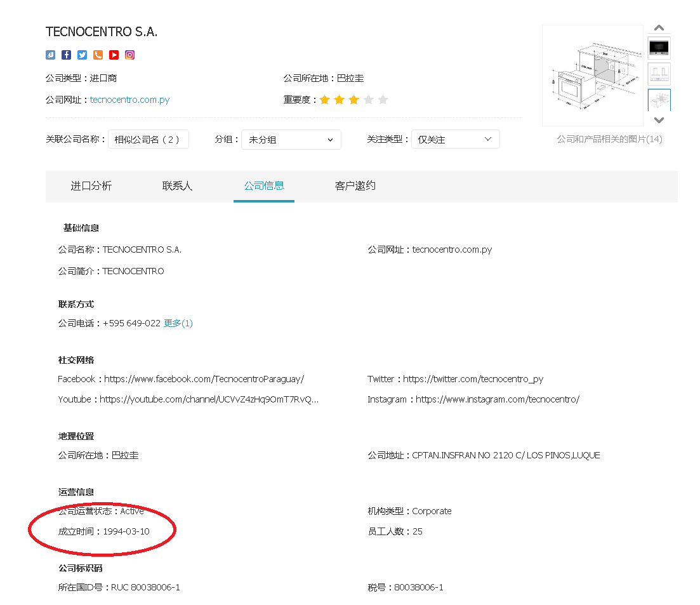
Task: Open the Instagram icon in header
Action: [129, 55]
